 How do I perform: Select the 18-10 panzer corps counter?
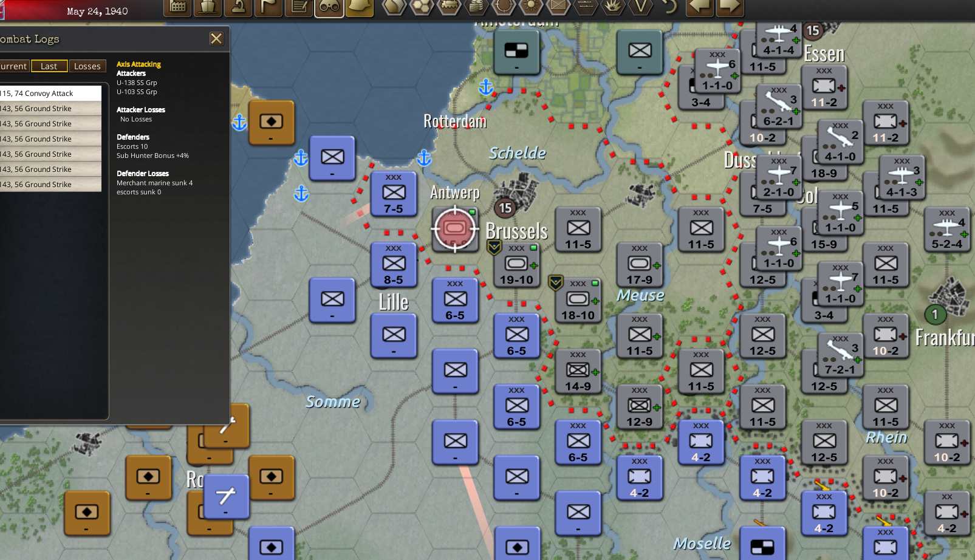point(578,300)
